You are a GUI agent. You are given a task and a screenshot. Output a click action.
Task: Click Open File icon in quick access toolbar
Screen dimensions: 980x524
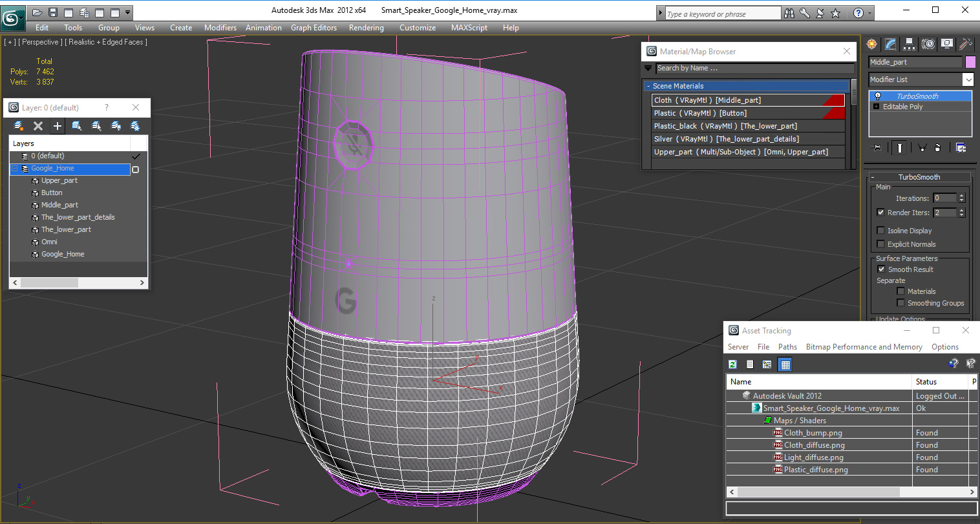[x=37, y=12]
